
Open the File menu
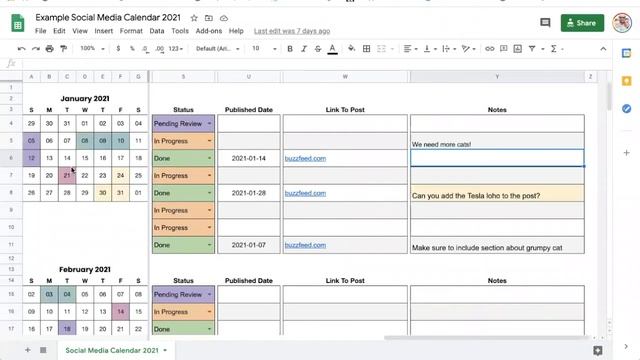40,31
